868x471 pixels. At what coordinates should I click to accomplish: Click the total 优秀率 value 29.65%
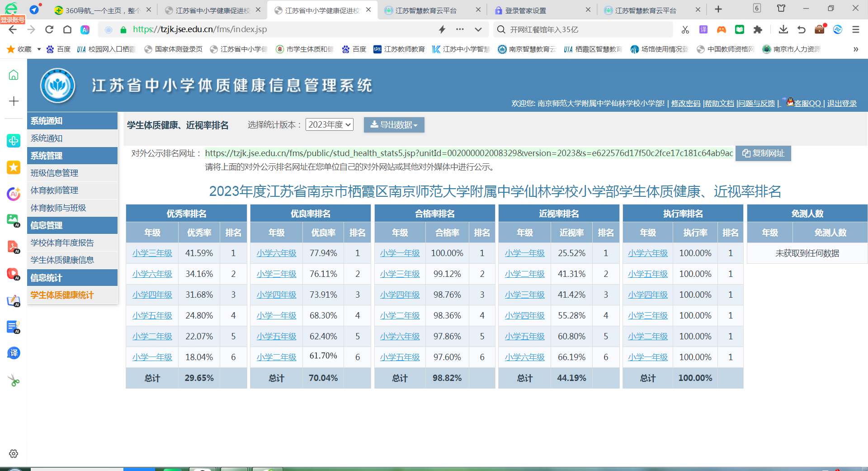(199, 378)
